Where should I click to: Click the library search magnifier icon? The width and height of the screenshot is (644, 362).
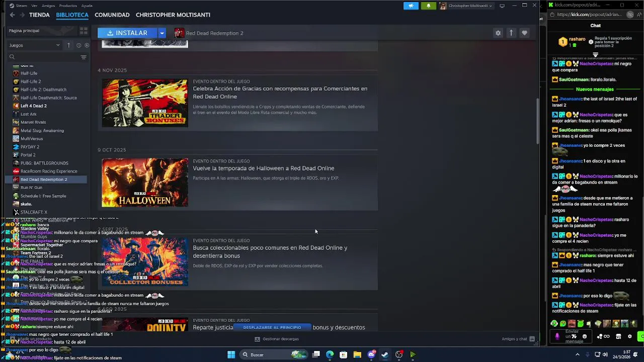[12, 57]
